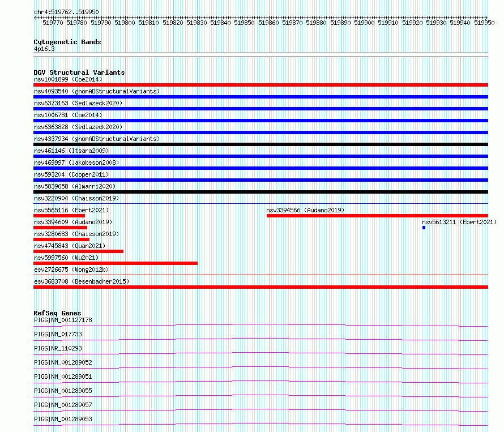
Task: Click nsv3280683 (Chaisson2019) label
Action: [x=76, y=234]
